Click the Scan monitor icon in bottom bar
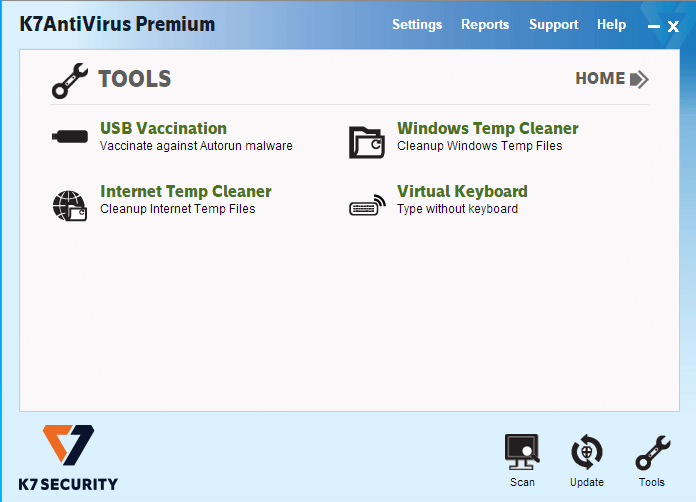 tap(522, 452)
